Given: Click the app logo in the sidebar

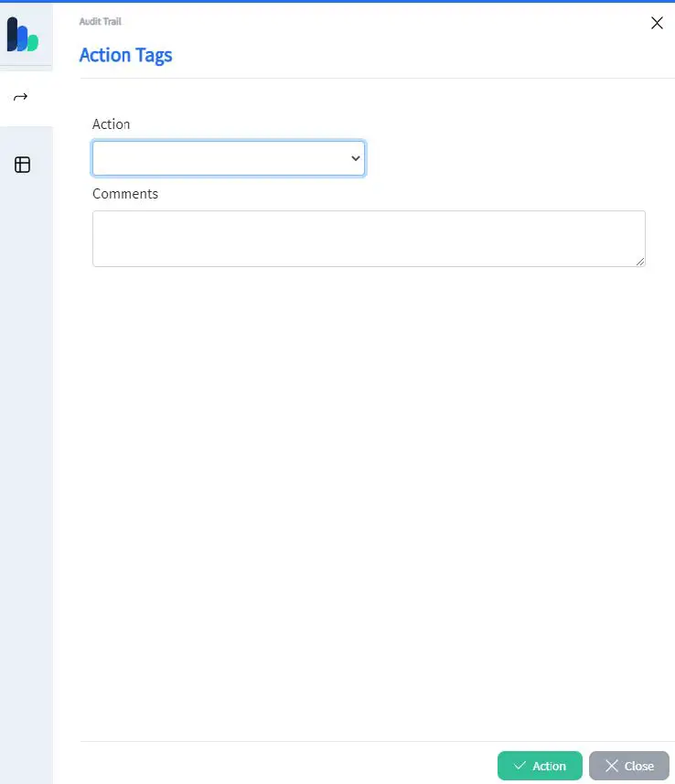Looking at the screenshot, I should [x=22, y=35].
